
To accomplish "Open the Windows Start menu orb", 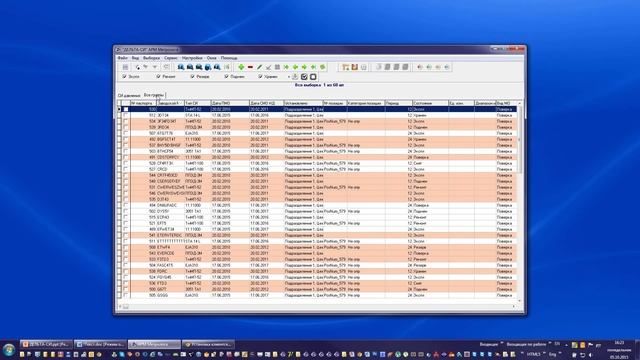I will click(9, 350).
